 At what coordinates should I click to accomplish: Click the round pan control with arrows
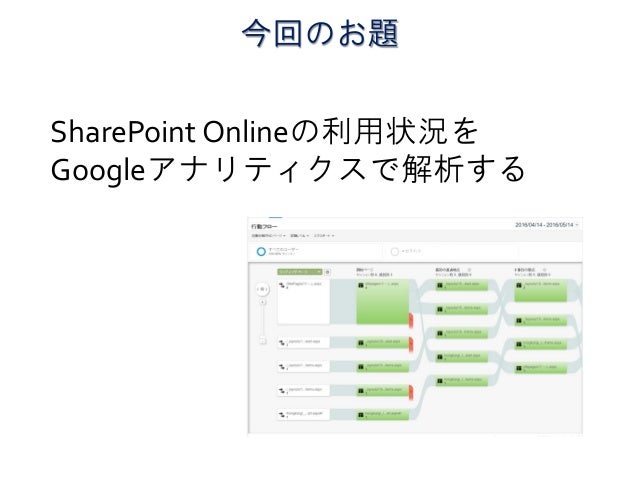coord(262,289)
